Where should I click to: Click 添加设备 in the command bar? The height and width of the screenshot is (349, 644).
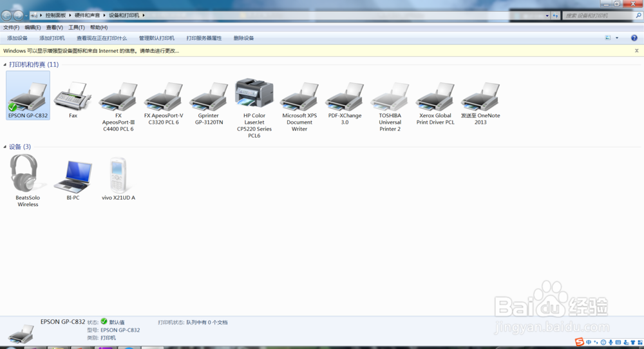pos(17,38)
